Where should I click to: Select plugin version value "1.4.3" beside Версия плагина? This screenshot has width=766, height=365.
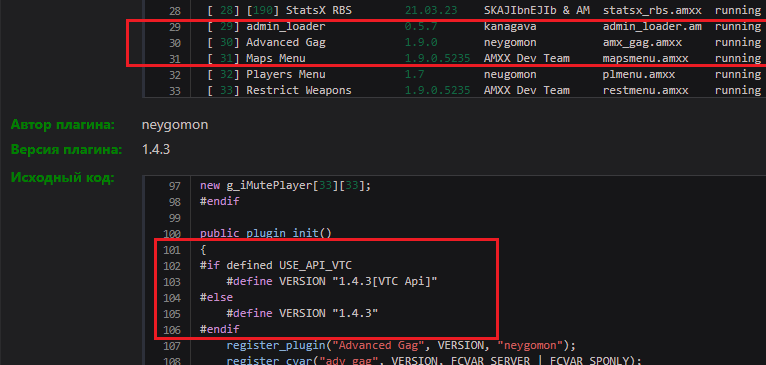156,150
